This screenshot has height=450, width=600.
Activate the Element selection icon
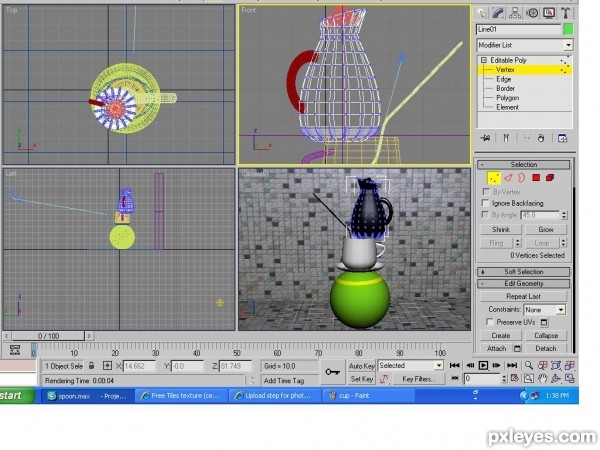click(x=550, y=178)
